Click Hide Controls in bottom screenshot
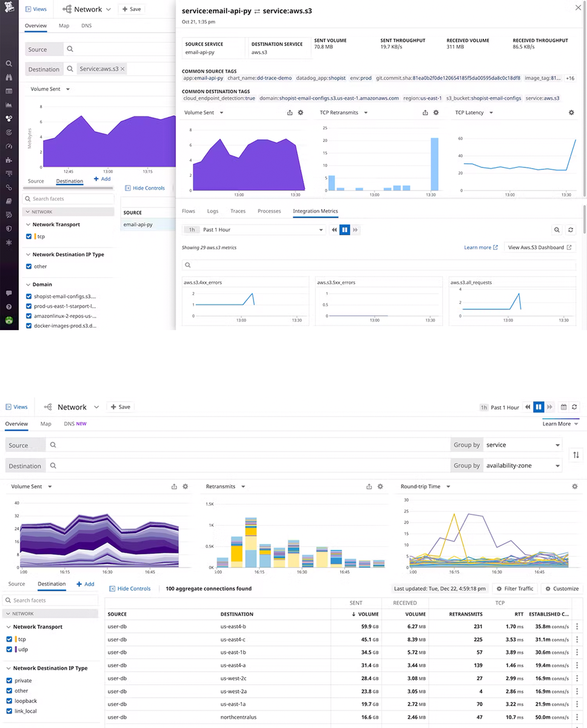Viewport: 587px width, 728px height. pos(130,588)
